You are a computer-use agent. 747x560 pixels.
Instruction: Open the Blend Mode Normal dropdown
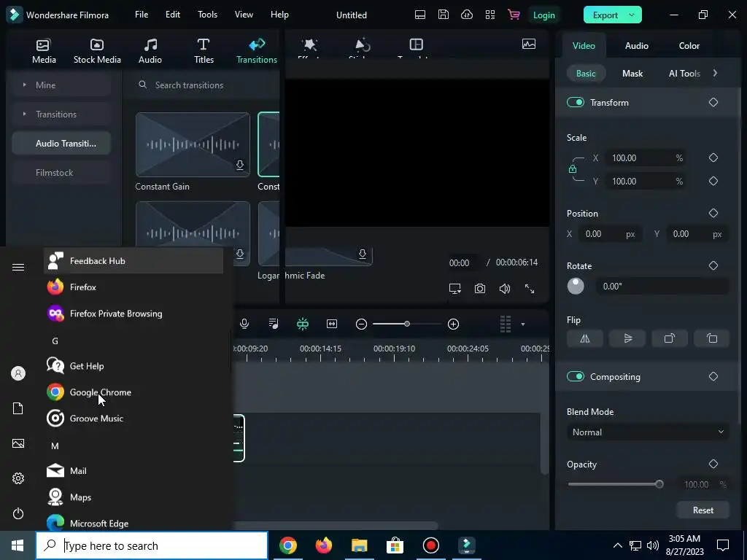pyautogui.click(x=648, y=432)
